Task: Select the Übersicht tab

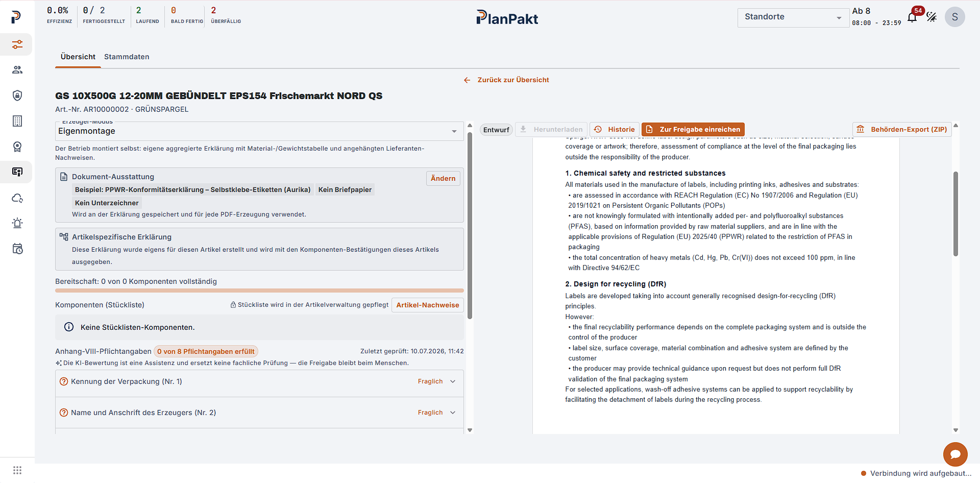Action: [x=78, y=57]
